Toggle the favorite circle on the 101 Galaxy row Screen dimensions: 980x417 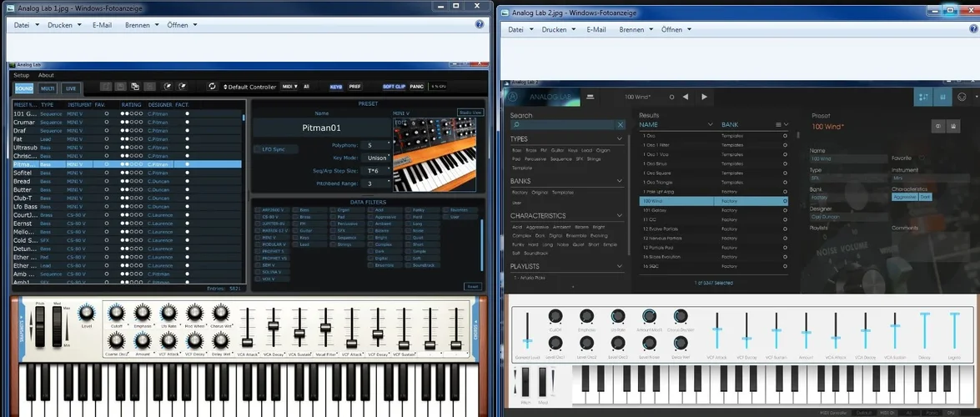[785, 211]
